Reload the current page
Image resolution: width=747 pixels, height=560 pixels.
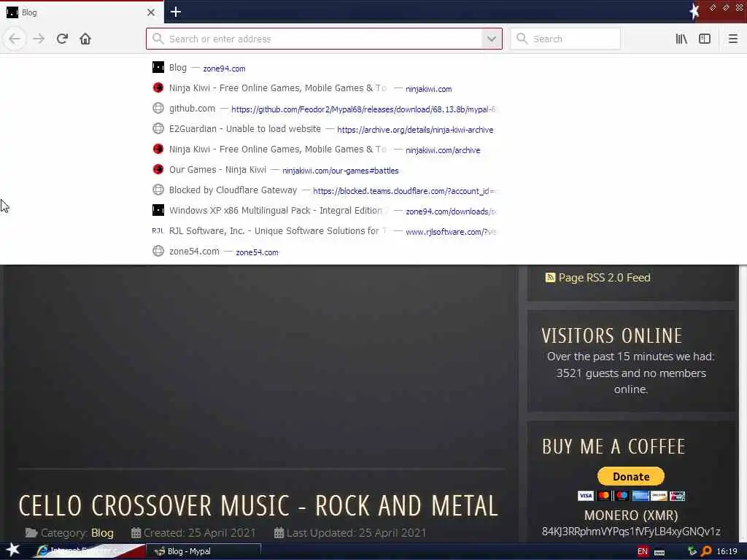click(62, 39)
